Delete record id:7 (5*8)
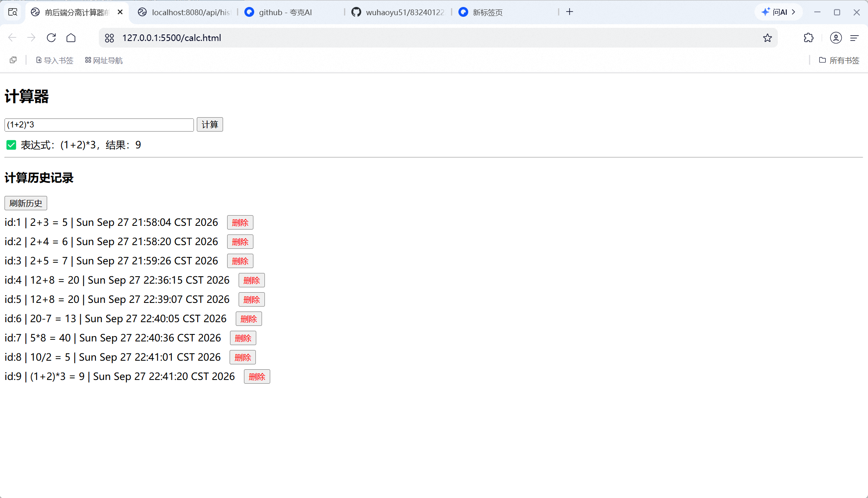868x498 pixels. [x=243, y=338]
